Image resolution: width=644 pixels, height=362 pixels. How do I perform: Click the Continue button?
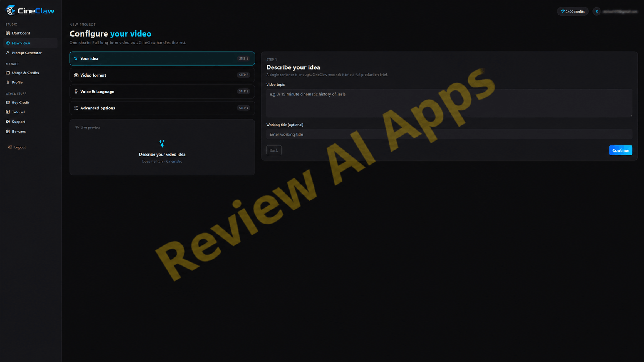(621, 150)
